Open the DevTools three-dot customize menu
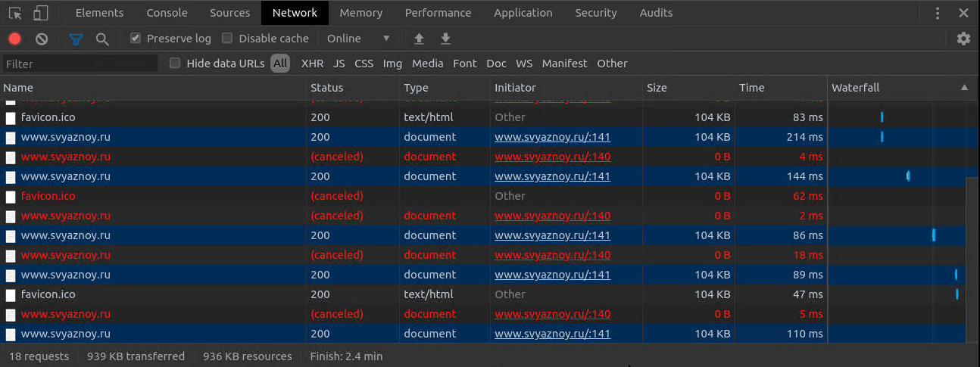Screen dimensions: 980x367 tap(938, 13)
